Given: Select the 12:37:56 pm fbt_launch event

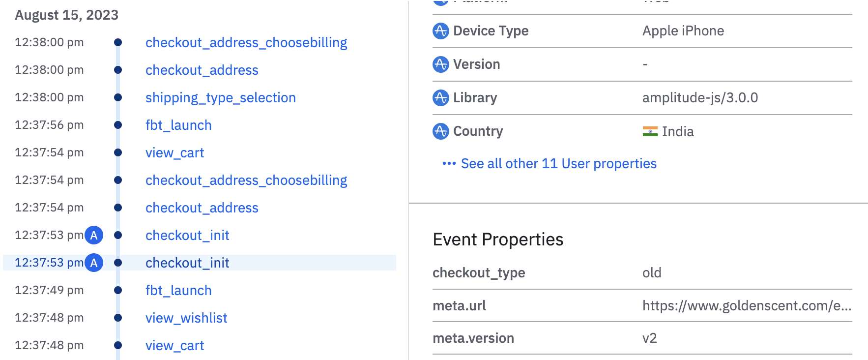Looking at the screenshot, I should pos(178,125).
